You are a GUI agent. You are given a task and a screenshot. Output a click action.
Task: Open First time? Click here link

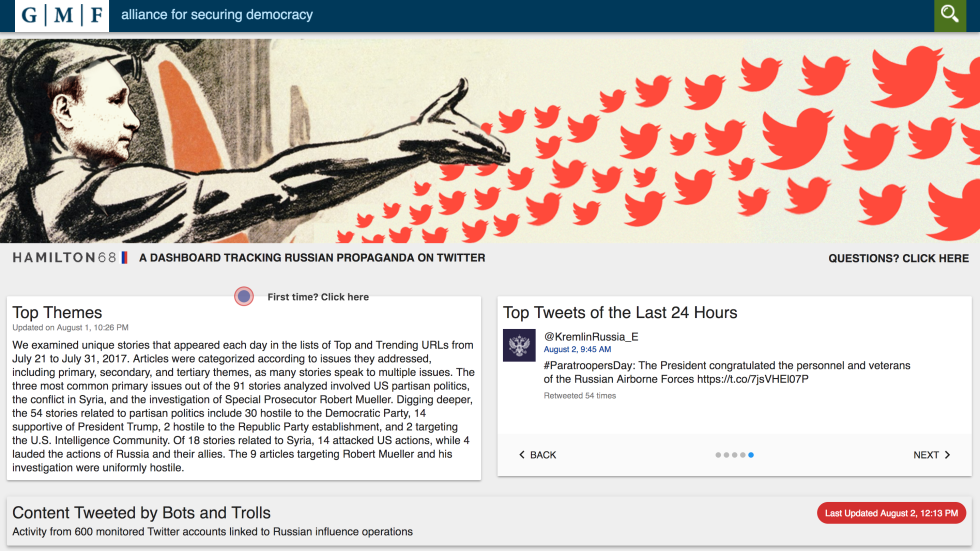(318, 297)
